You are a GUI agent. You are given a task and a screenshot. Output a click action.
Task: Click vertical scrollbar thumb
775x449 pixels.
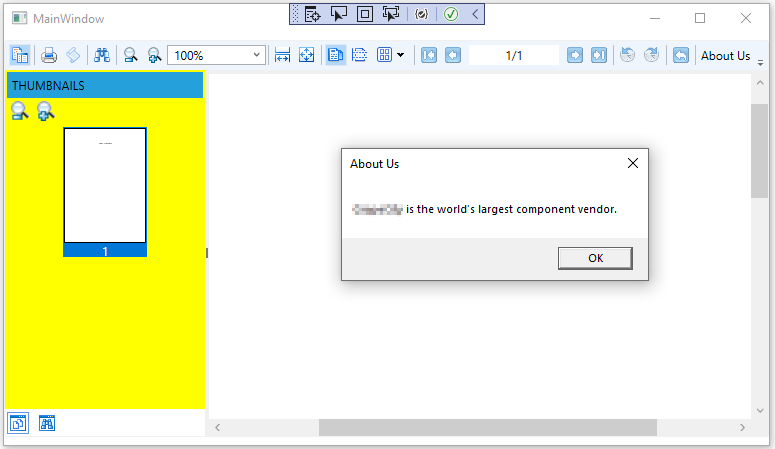(759, 151)
